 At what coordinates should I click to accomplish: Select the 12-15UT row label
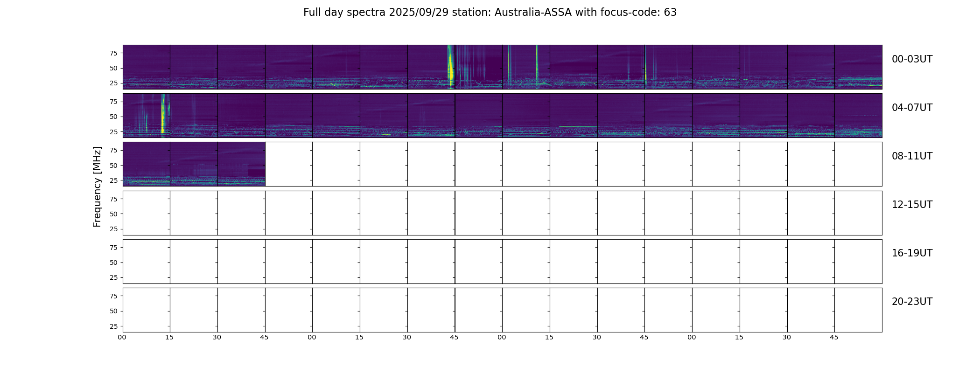pos(911,205)
